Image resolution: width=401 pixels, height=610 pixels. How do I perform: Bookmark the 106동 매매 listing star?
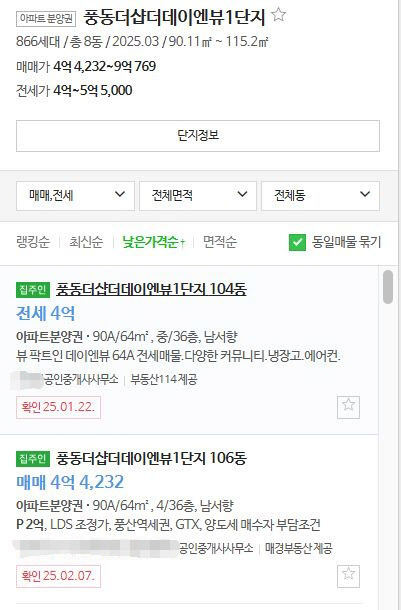click(348, 576)
